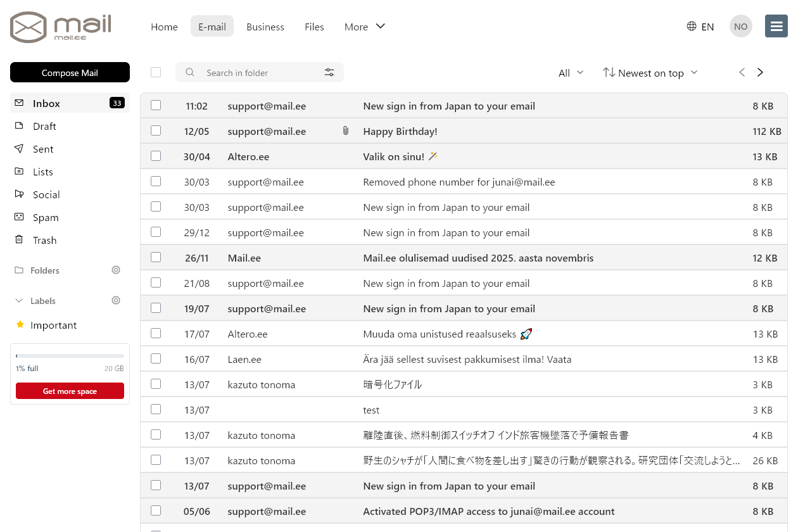Open the 野生のシャチ email

coord(464,460)
